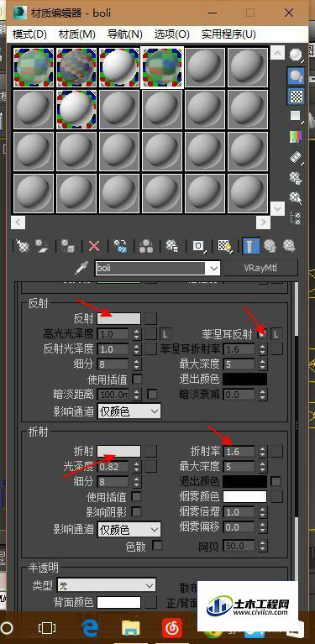
Task: Toggle 使用插值 checkbox in 反射 group
Action: pyautogui.click(x=137, y=379)
